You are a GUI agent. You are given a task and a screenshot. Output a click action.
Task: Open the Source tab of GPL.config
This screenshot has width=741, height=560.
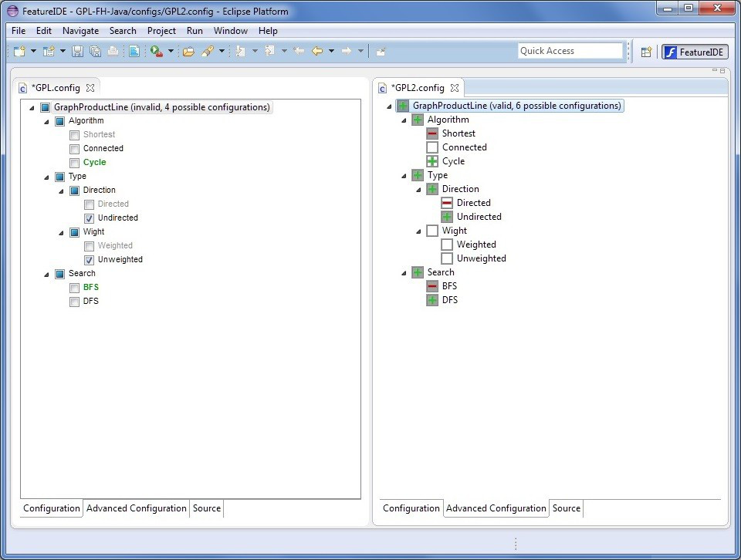click(207, 508)
